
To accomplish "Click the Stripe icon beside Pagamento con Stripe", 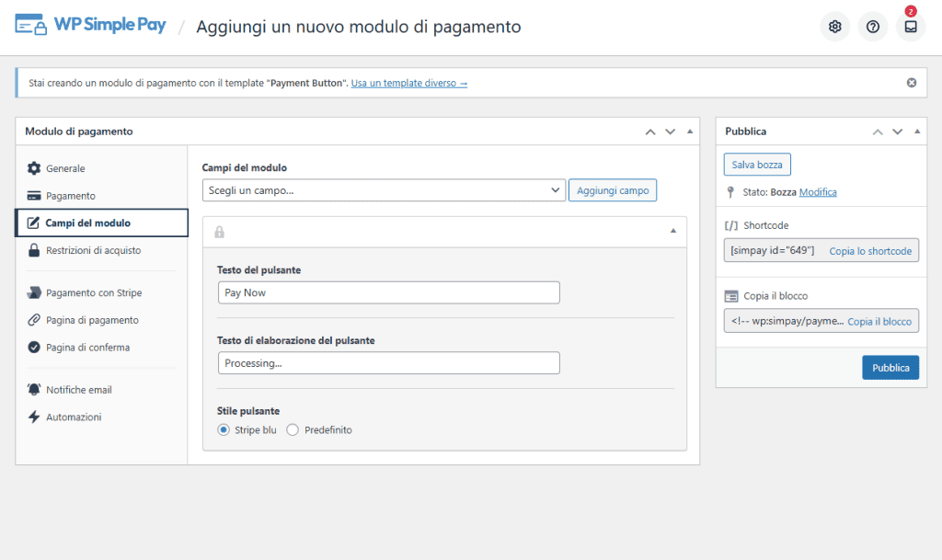I will 34,293.
